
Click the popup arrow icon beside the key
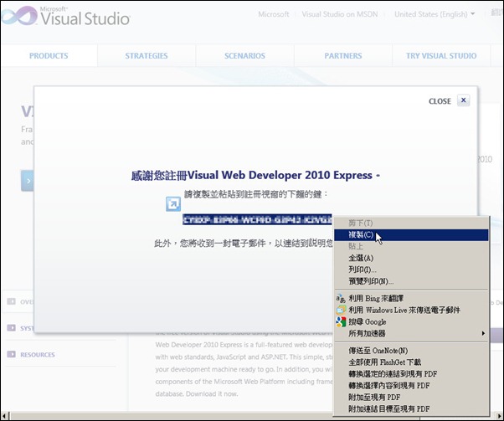pos(173,204)
